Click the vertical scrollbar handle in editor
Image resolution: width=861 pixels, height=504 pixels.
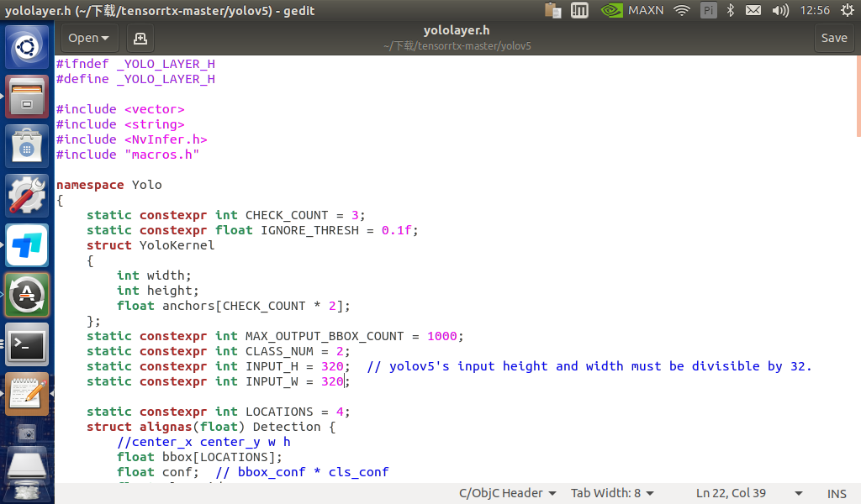858,96
